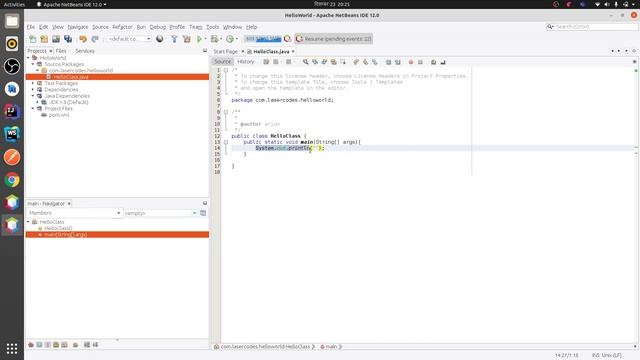This screenshot has height=360, width=640.
Task: Click the Undo toolbar icon
Action: click(83, 39)
